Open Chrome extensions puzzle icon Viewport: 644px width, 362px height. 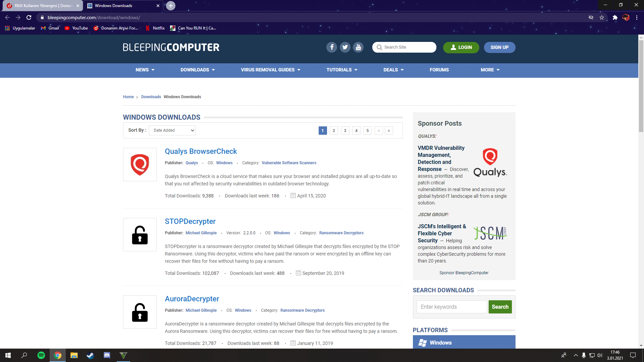coord(615,17)
